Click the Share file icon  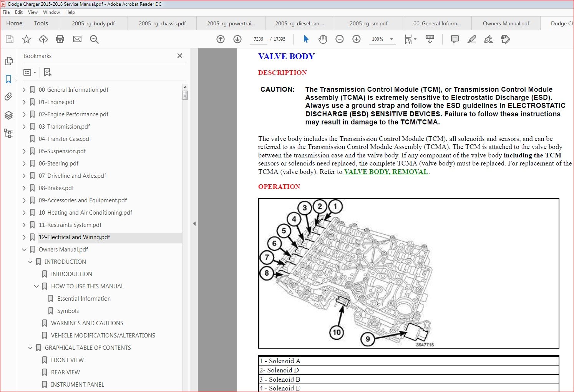coord(506,39)
